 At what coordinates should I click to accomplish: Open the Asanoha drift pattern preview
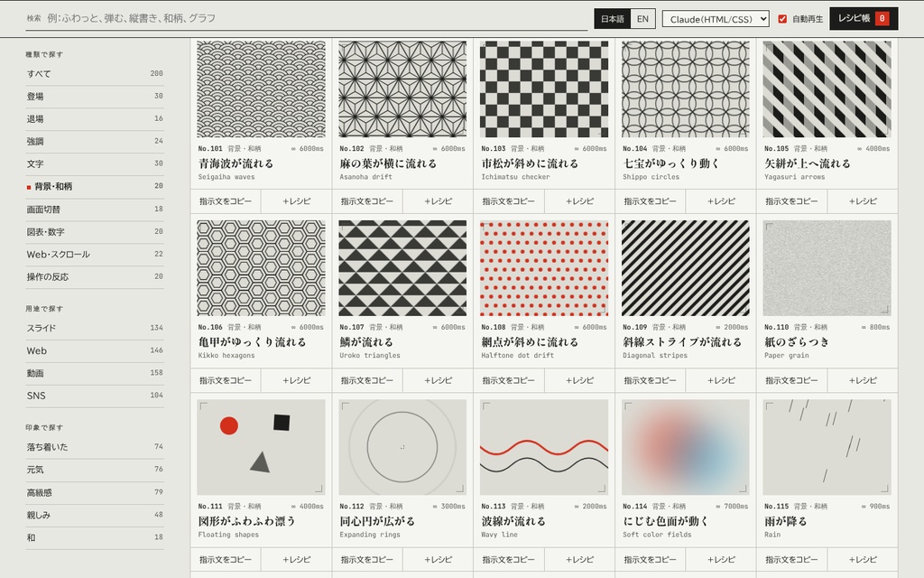pyautogui.click(x=402, y=89)
